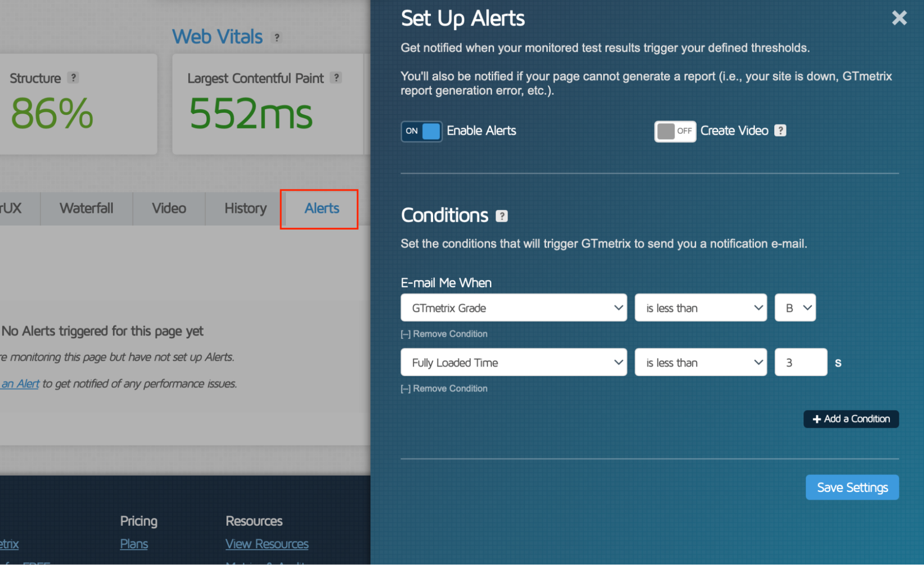924x565 pixels.
Task: Open the grade B value dropdown
Action: pos(795,308)
